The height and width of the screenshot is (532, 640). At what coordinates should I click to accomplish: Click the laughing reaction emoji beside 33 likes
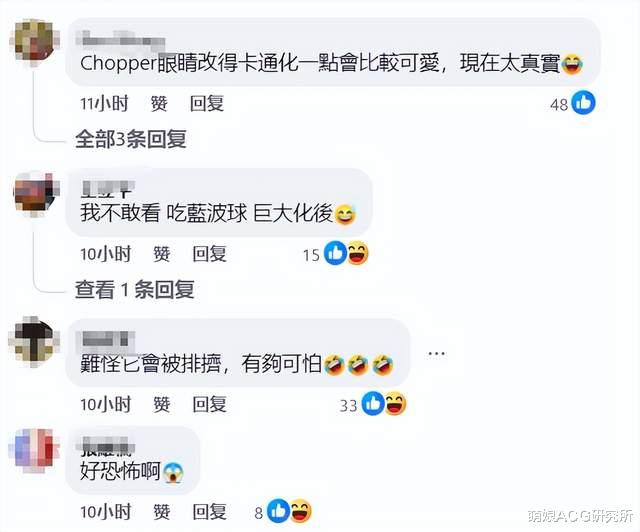click(395, 403)
